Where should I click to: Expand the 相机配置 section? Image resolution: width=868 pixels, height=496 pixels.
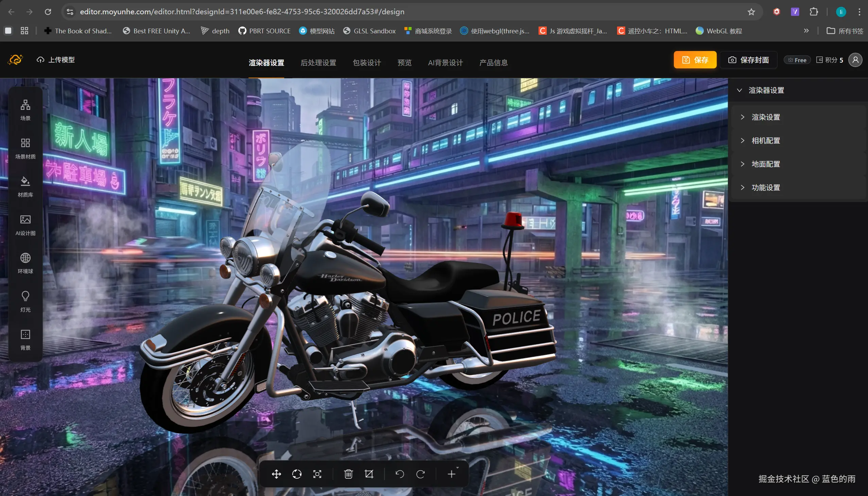tap(766, 141)
